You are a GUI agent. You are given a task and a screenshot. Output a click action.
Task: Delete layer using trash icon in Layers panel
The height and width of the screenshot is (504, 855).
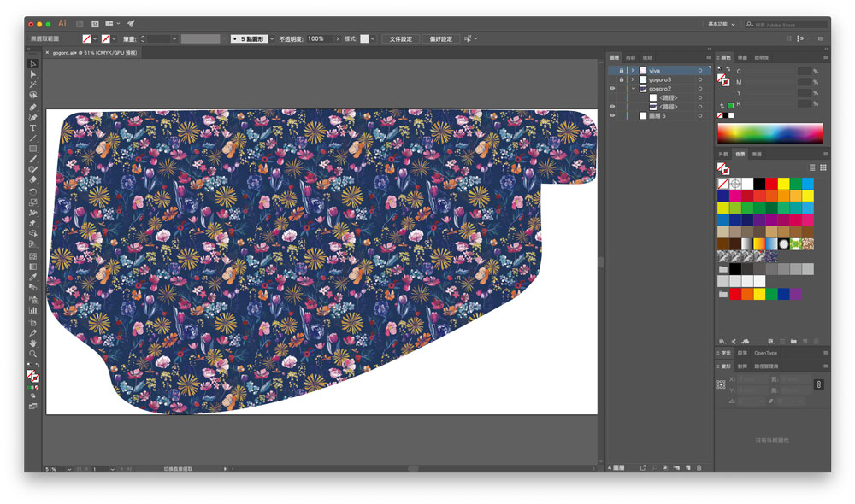[699, 467]
